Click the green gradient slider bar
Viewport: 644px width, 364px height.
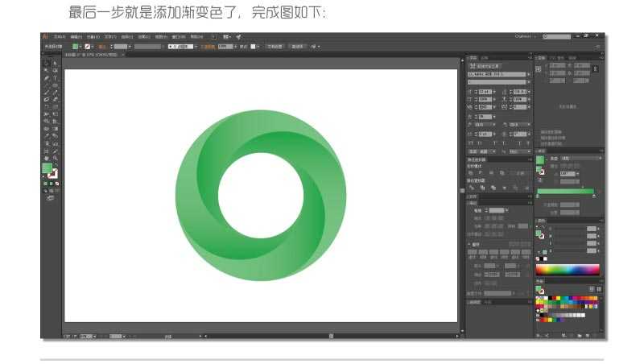pyautogui.click(x=565, y=192)
